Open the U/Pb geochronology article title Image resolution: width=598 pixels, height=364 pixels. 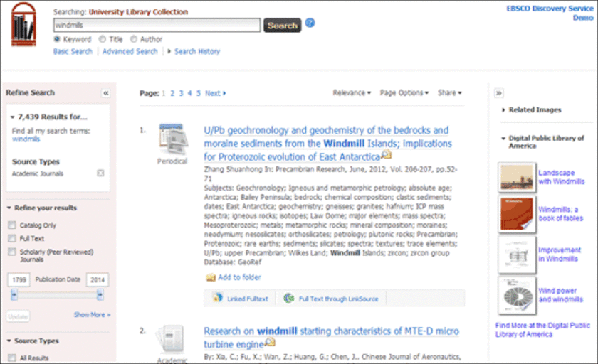[x=328, y=144]
